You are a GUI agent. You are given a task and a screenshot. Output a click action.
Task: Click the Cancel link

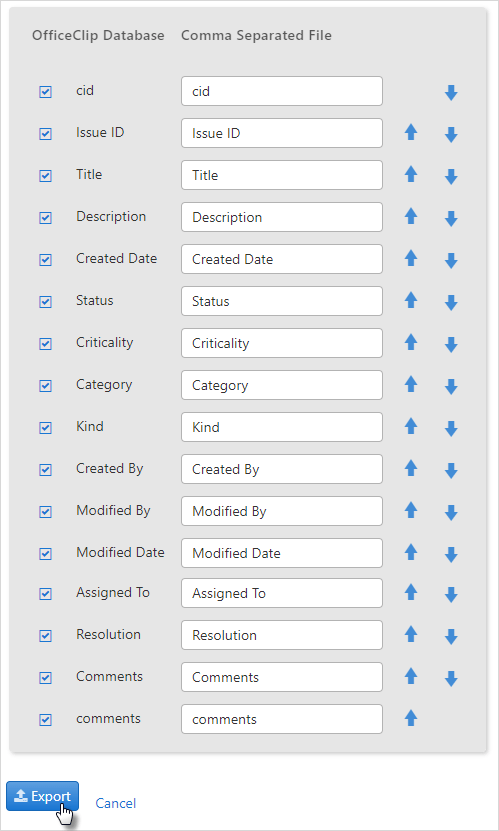(115, 803)
